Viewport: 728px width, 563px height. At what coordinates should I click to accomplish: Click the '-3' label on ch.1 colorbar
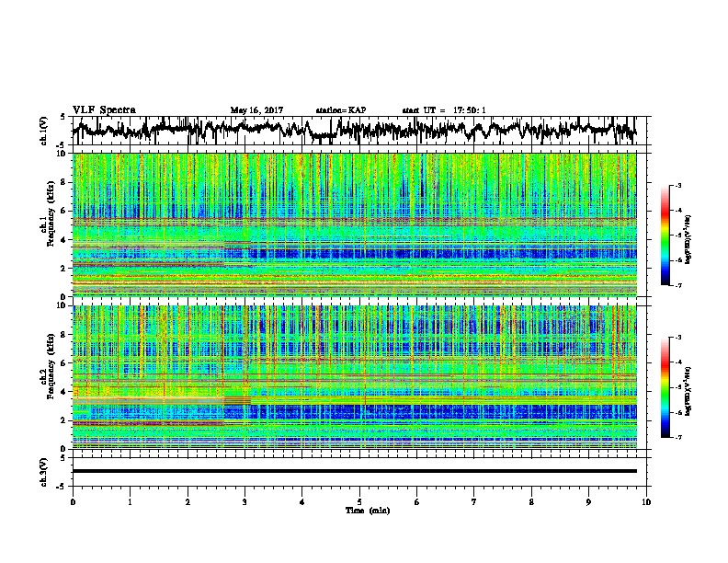(x=677, y=185)
